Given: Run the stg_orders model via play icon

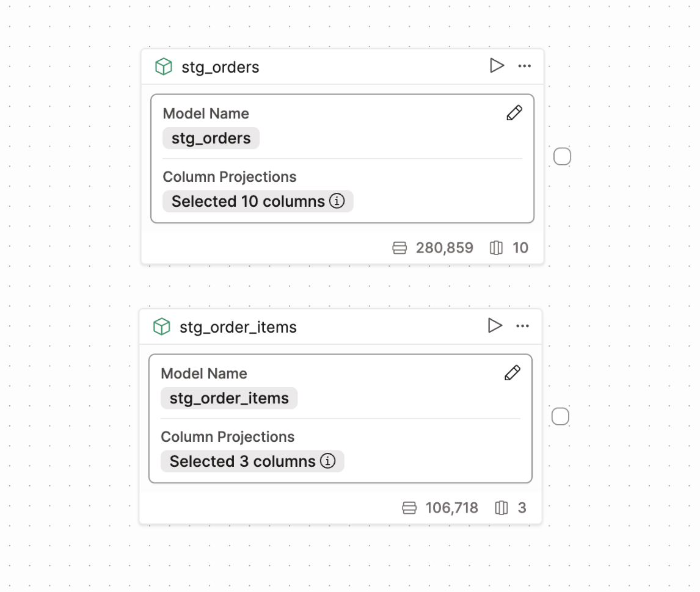Looking at the screenshot, I should coord(497,66).
